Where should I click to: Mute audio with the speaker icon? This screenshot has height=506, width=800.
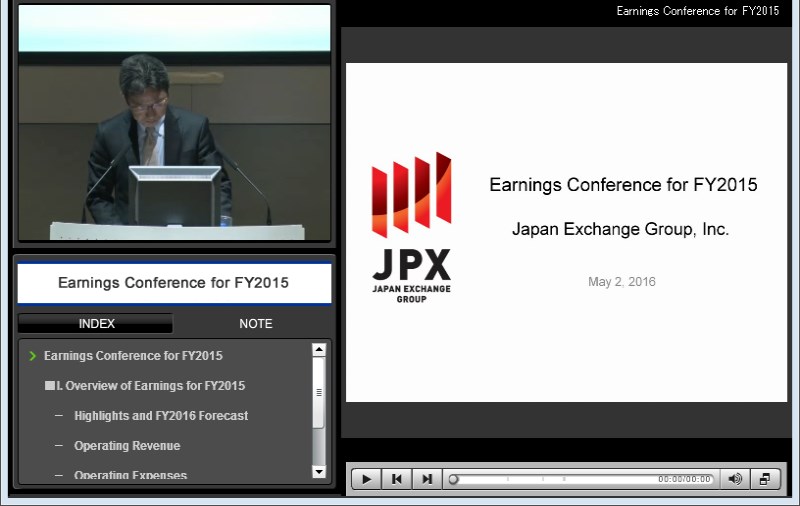pyautogui.click(x=735, y=479)
